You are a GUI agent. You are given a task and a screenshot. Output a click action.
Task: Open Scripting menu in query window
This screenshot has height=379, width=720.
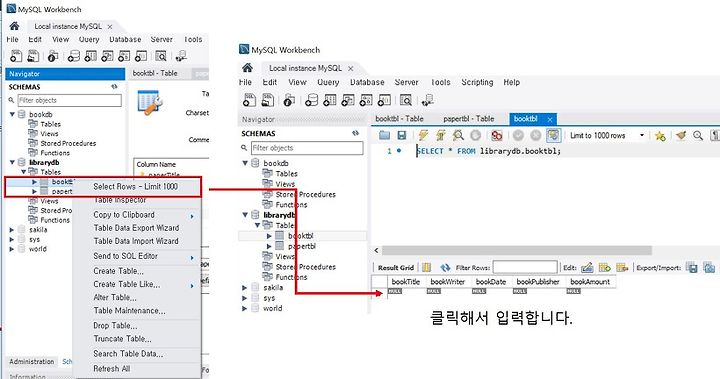(x=477, y=82)
